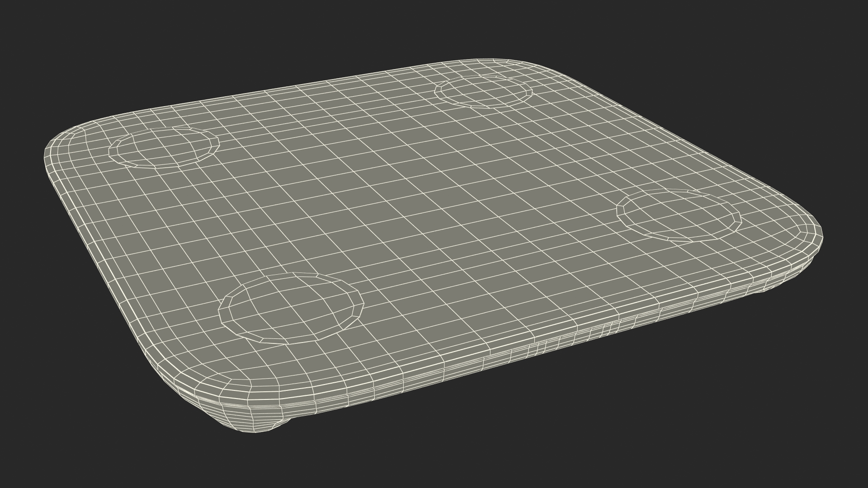Click the circular pad near the left corner
The image size is (868, 488).
pyautogui.click(x=164, y=147)
